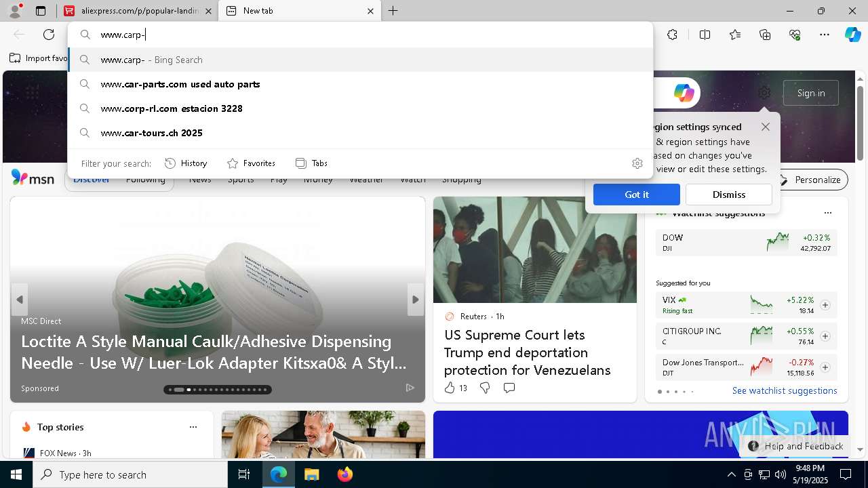This screenshot has width=868, height=488.
Task: Open address bar search settings gear
Action: coord(637,163)
